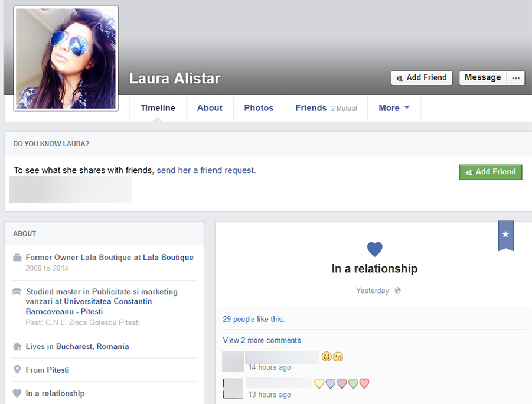Click the globe privacy icon next to Yesterday
The height and width of the screenshot is (404, 532).
point(398,291)
